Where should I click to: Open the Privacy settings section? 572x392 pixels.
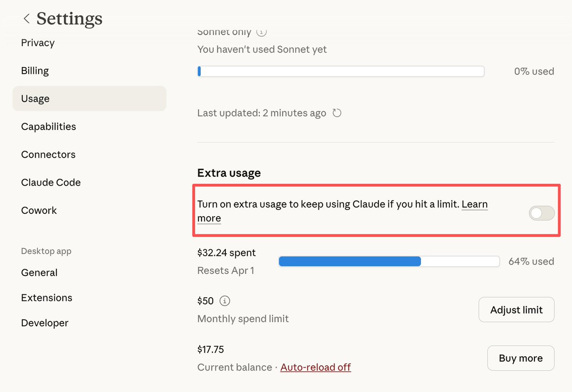pyautogui.click(x=38, y=43)
